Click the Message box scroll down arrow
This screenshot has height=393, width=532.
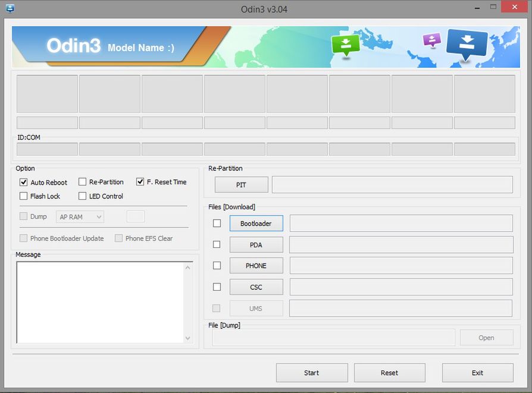pyautogui.click(x=188, y=338)
